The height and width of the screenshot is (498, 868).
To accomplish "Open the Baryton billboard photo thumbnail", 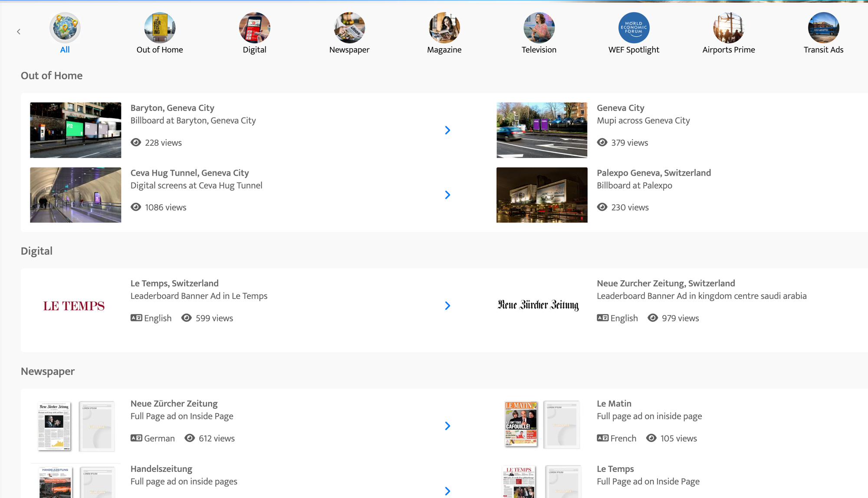I will pyautogui.click(x=76, y=130).
